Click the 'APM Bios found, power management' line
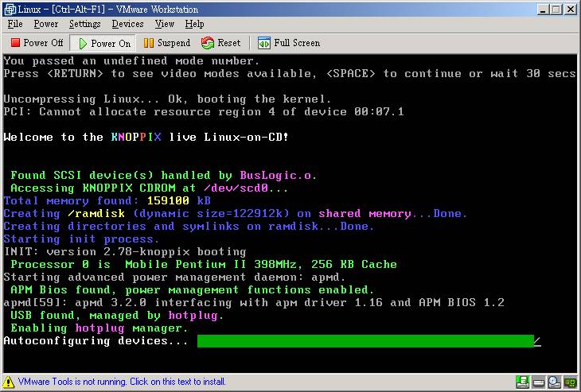 (193, 290)
